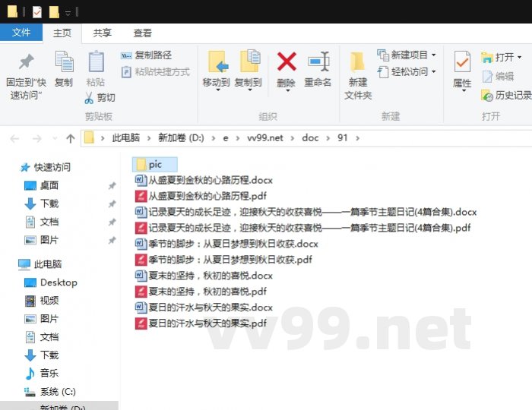Open Videos (视频) under This PC

[41, 301]
